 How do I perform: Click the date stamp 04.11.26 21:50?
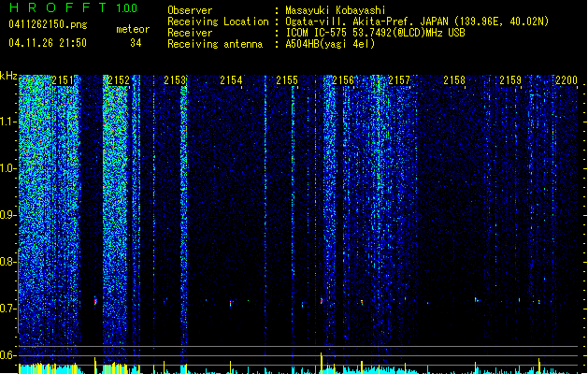48,43
